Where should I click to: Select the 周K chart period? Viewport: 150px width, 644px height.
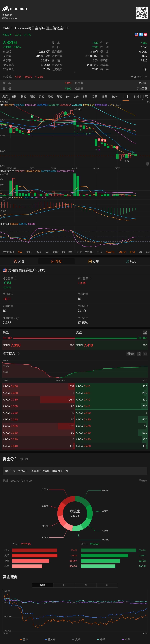[x=32, y=97]
